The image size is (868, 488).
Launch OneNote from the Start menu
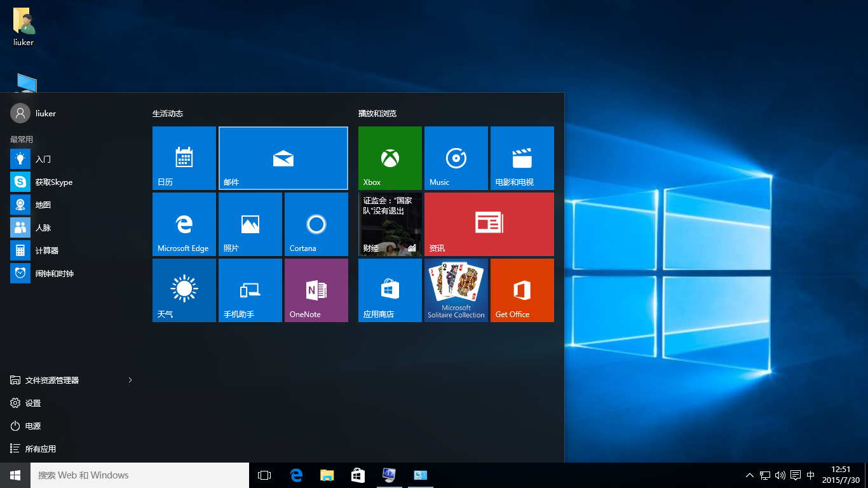point(316,290)
